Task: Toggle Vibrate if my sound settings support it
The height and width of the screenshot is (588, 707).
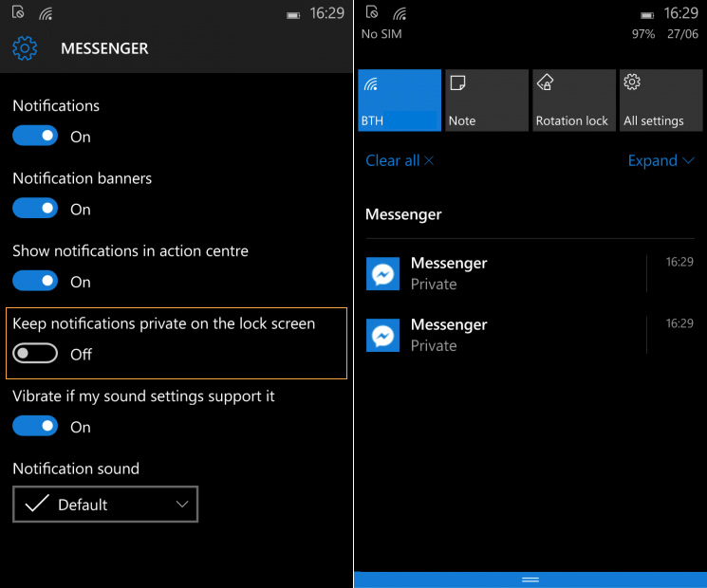Action: click(x=35, y=426)
